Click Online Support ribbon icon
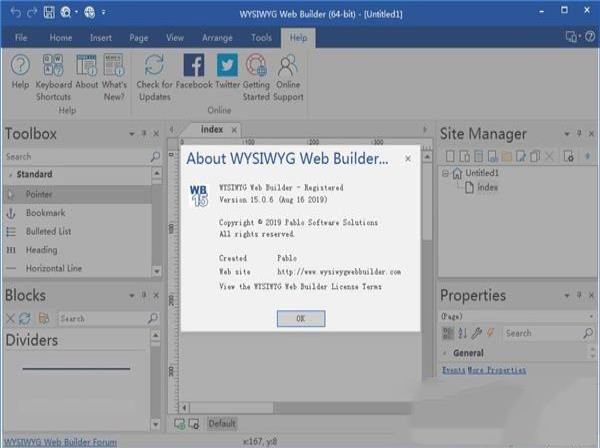Viewport: 600px width, 448px height. pos(288,77)
